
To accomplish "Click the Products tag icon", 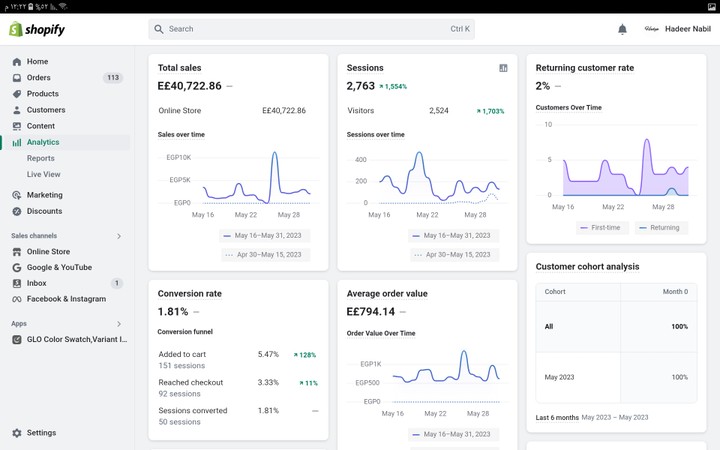I will tap(17, 94).
